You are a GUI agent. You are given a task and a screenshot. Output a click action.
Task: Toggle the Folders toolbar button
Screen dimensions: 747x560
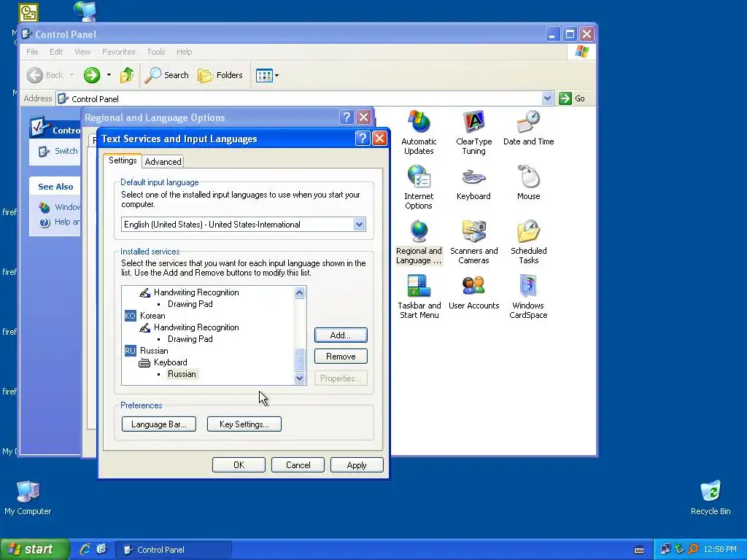220,75
